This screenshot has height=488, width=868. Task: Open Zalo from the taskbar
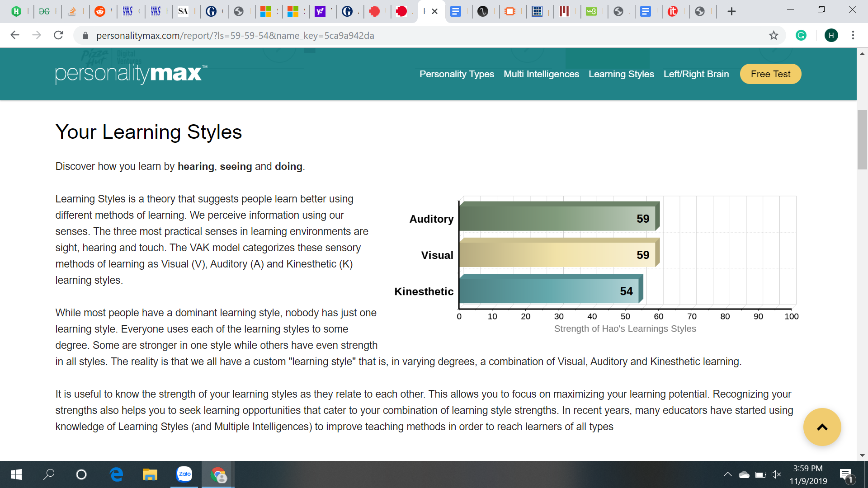[184, 474]
